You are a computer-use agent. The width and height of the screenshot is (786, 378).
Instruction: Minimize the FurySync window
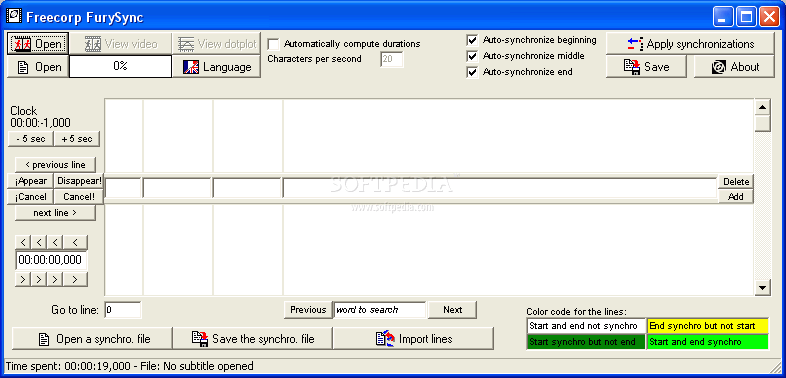coord(722,17)
